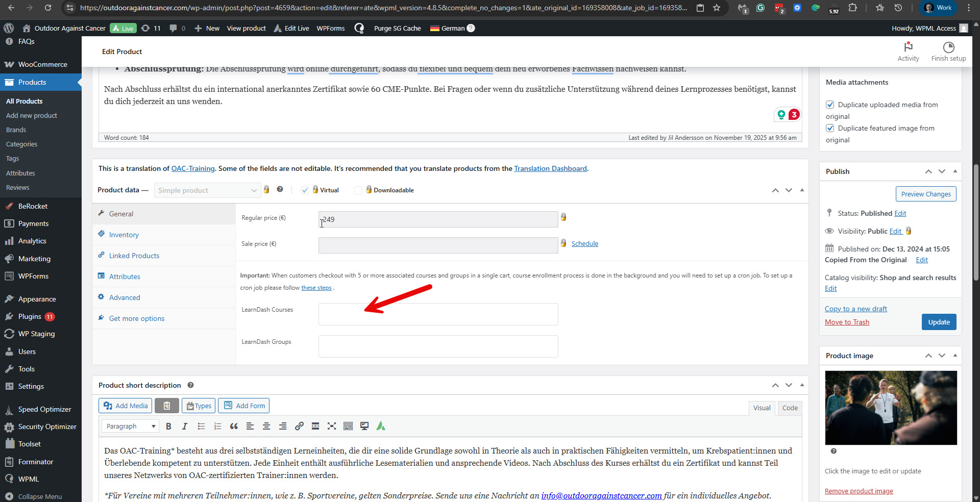Open the Translation Dashboard link
The image size is (980, 502).
[550, 168]
